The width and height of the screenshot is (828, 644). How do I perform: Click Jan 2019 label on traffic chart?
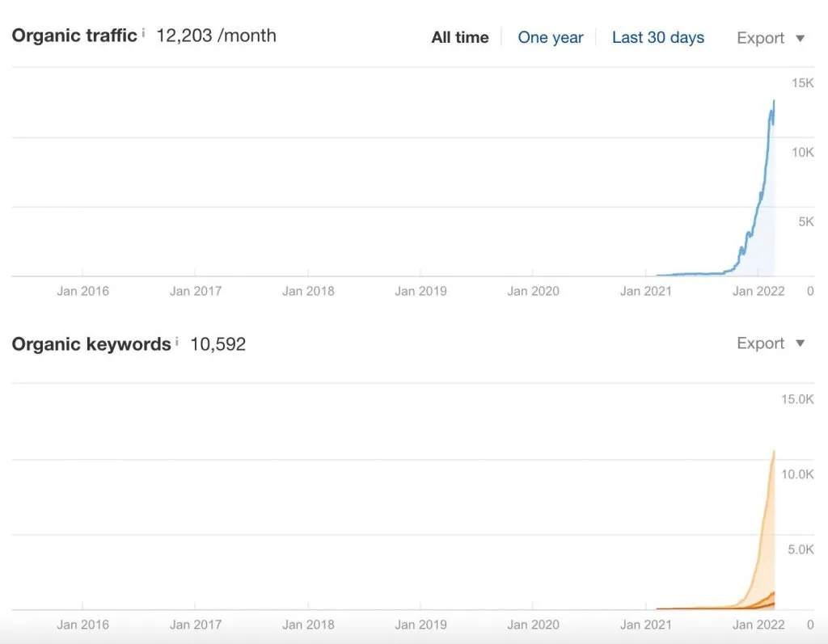(x=420, y=291)
